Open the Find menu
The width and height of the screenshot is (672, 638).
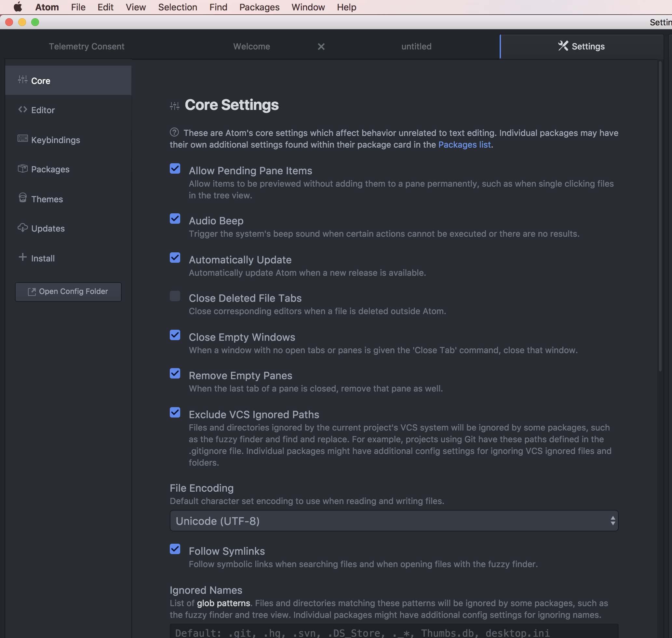pyautogui.click(x=218, y=7)
